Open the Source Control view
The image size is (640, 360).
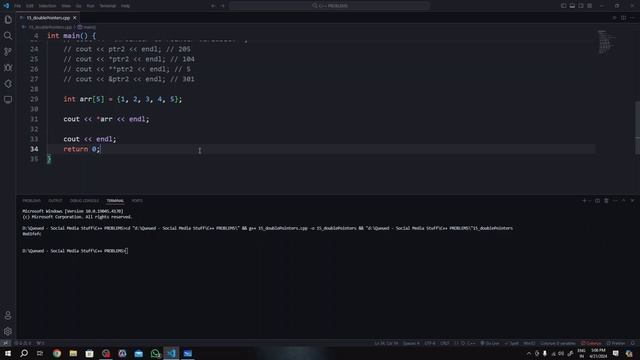pyautogui.click(x=8, y=52)
